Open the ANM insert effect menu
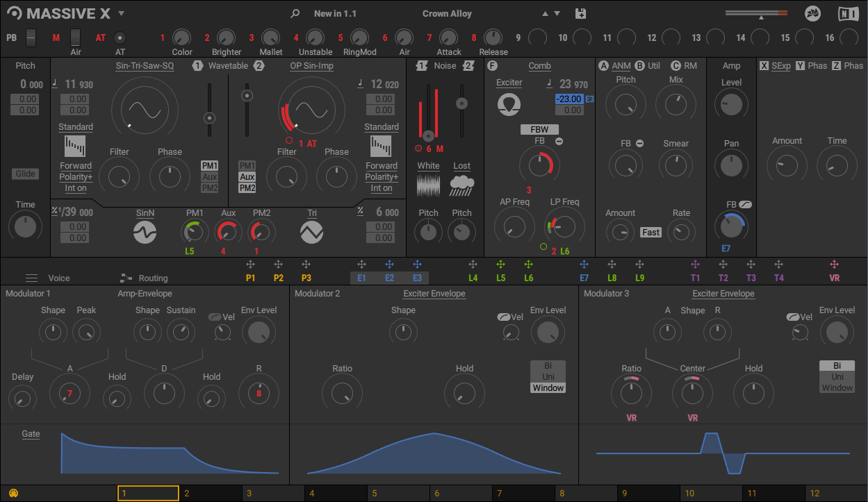868x502 pixels. click(x=621, y=66)
